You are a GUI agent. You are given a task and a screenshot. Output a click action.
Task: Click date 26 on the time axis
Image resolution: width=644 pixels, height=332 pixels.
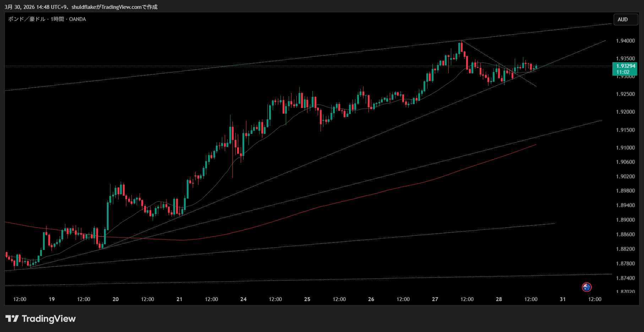pyautogui.click(x=371, y=299)
